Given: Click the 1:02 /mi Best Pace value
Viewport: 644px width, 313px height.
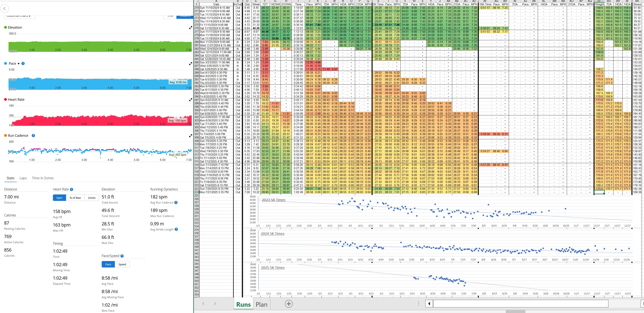Looking at the screenshot, I should tap(110, 305).
